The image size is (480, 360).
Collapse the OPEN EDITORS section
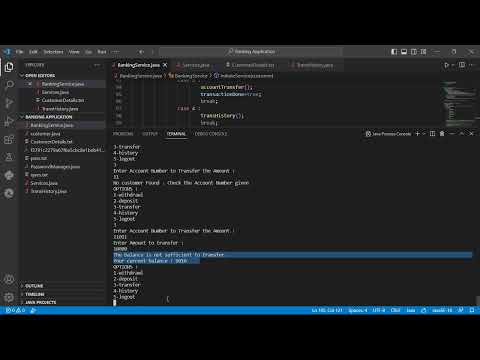[x=40, y=75]
